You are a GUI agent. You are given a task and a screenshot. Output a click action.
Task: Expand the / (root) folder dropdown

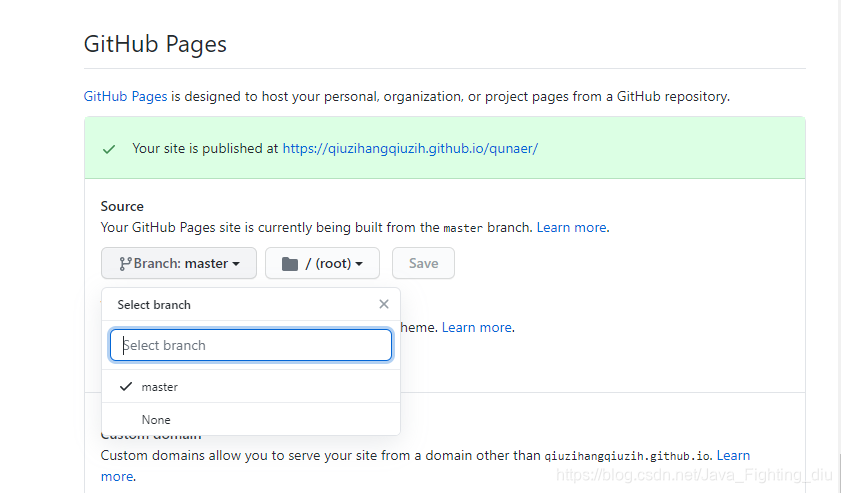tap(322, 263)
